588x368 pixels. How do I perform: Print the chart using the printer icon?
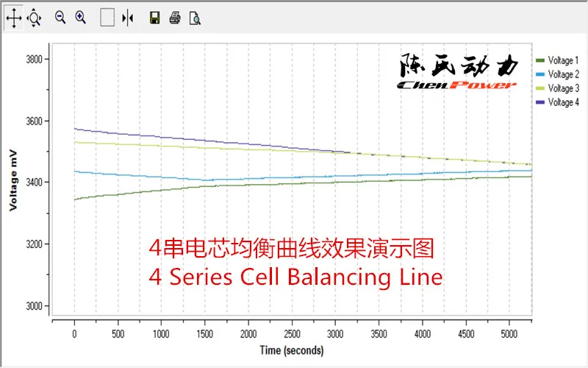pyautogui.click(x=175, y=18)
